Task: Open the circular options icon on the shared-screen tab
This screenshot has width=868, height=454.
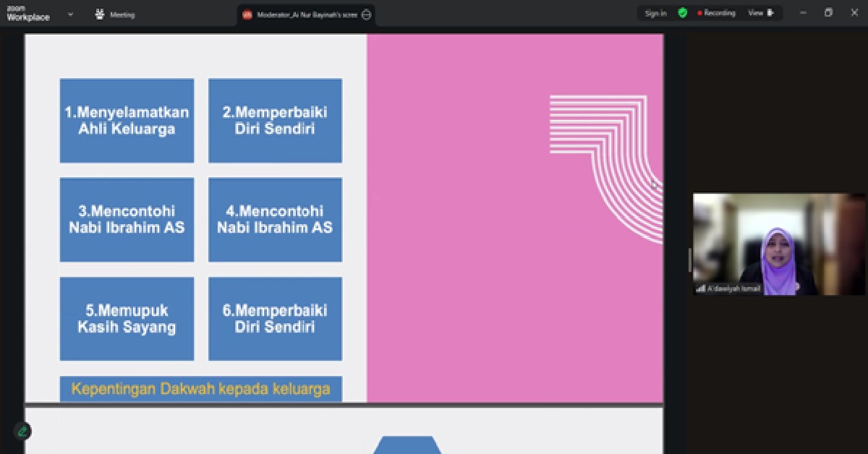Action: click(x=366, y=15)
